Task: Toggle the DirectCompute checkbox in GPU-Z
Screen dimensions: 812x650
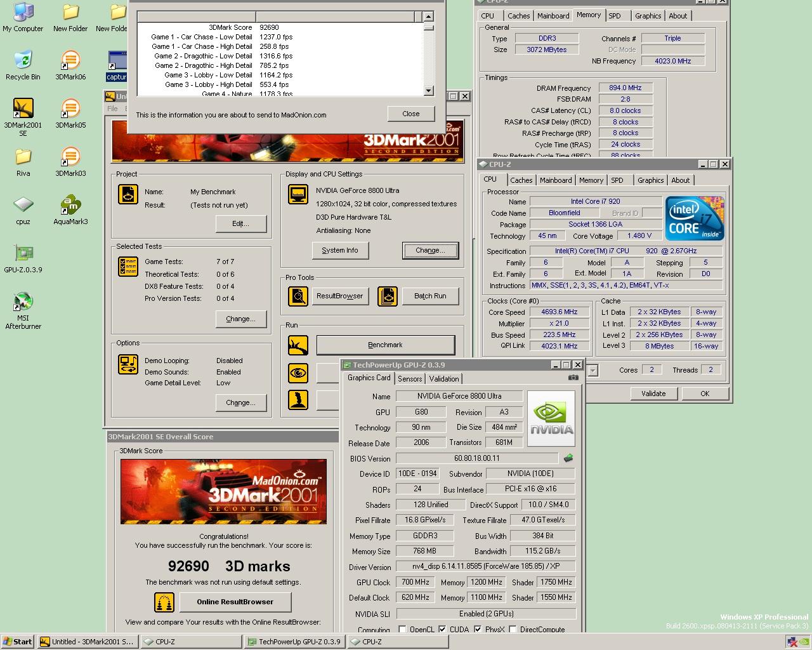Action: point(513,630)
